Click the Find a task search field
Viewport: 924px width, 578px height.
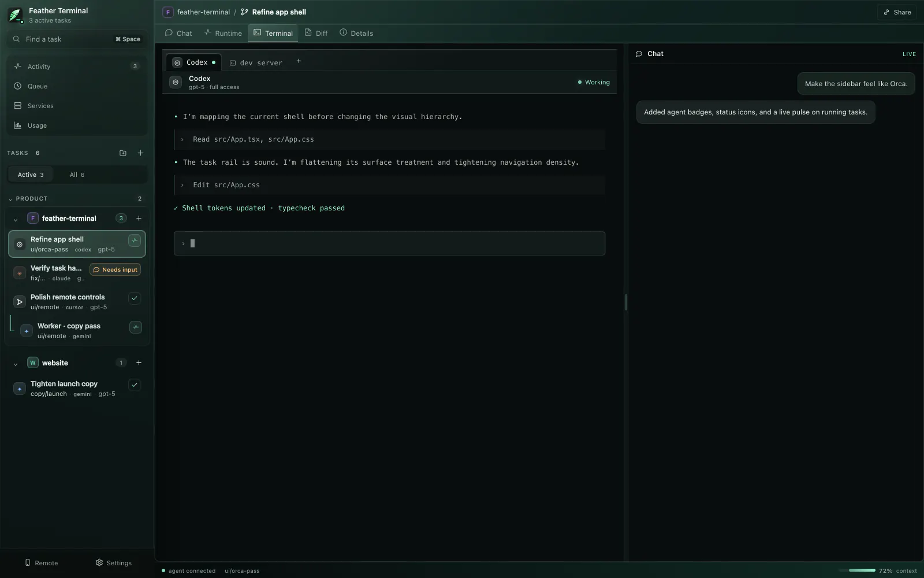tap(77, 39)
